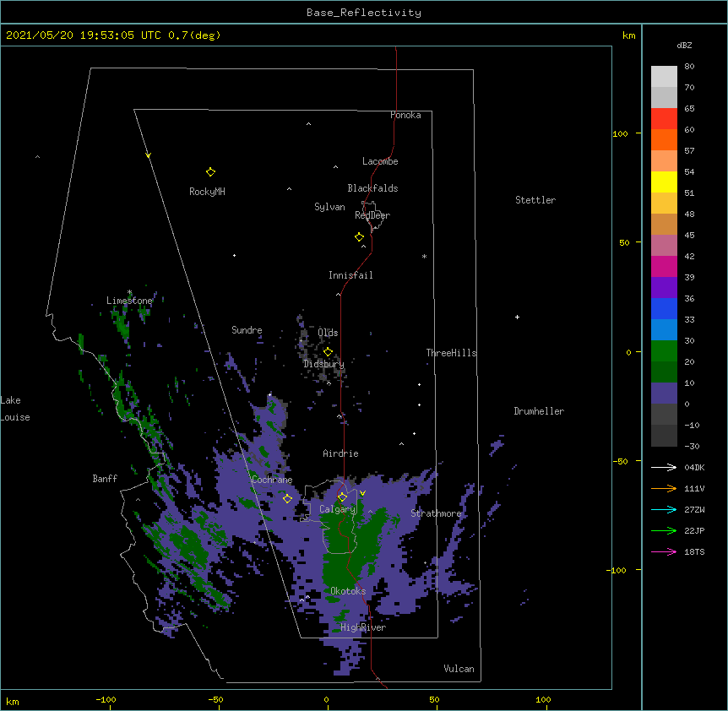
Task: Click the yellow station marker west of Calgary
Action: (x=287, y=498)
